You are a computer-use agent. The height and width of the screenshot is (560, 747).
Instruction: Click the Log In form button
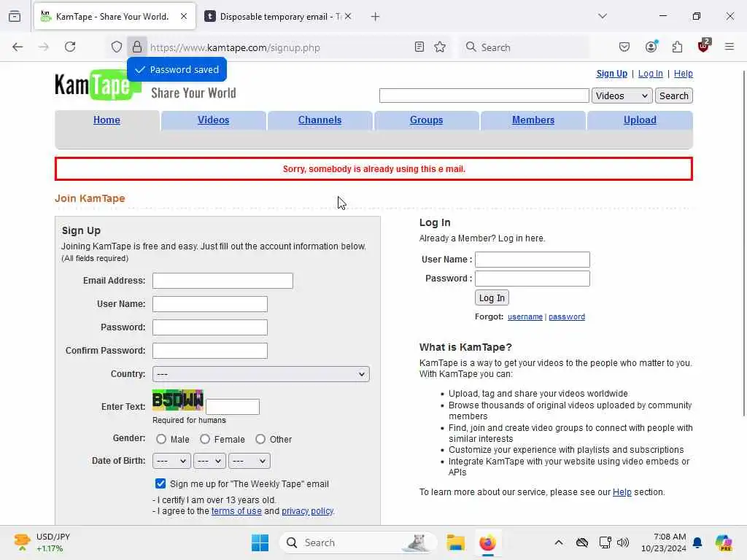pos(492,297)
